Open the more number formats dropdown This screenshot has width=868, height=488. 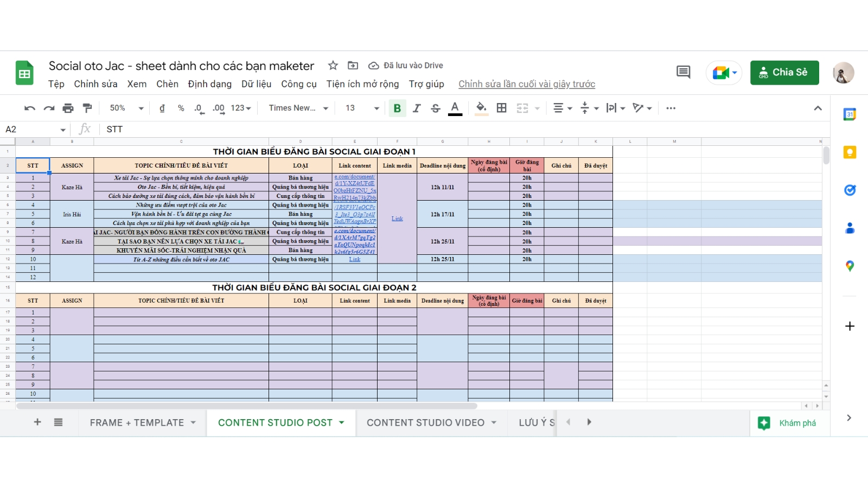(241, 108)
